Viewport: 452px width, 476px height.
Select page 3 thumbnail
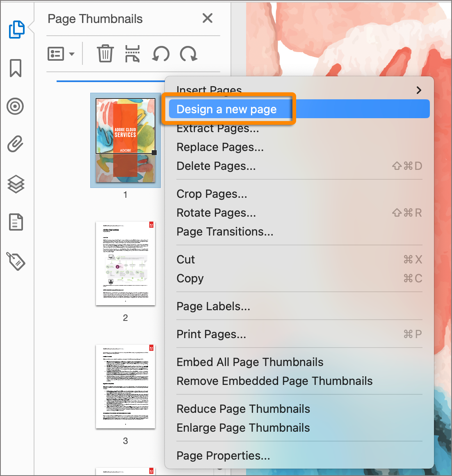(125, 387)
